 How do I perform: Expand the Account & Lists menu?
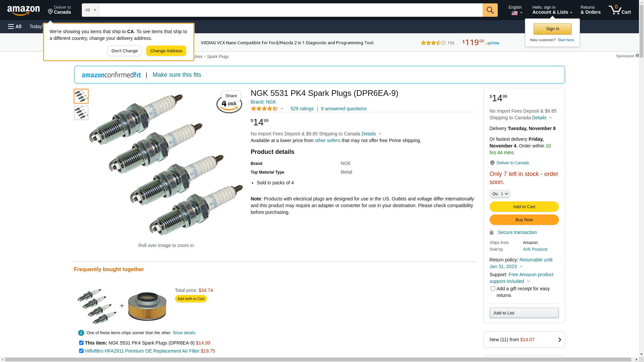552,10
